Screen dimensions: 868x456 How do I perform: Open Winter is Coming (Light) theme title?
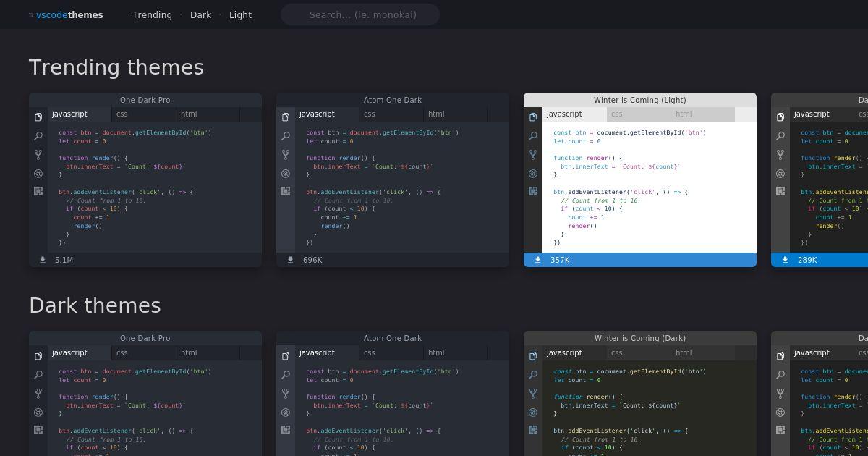pos(640,100)
